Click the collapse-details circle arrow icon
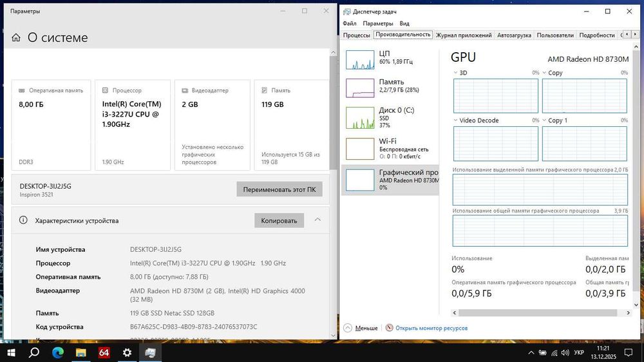This screenshot has height=362, width=644. [348, 328]
